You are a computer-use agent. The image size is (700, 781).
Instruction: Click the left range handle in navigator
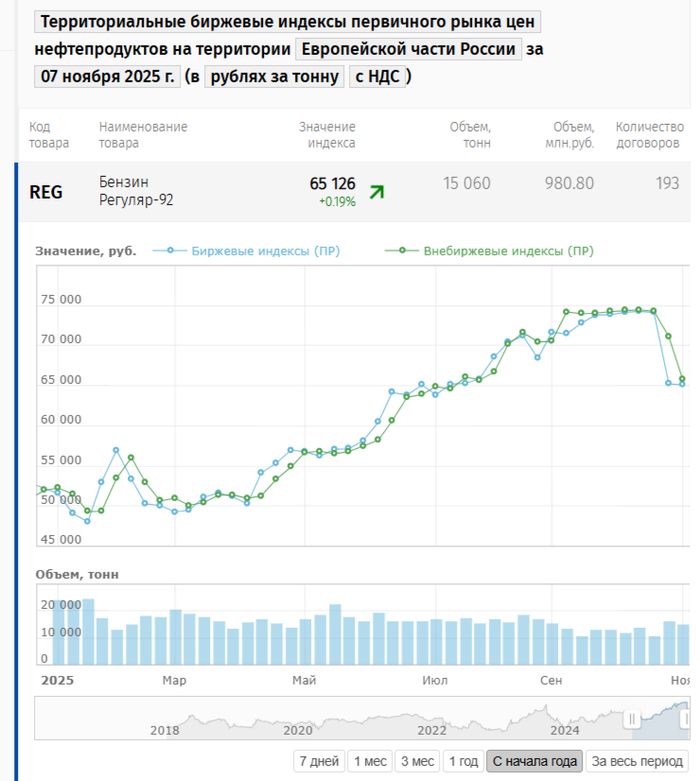pyautogui.click(x=632, y=719)
